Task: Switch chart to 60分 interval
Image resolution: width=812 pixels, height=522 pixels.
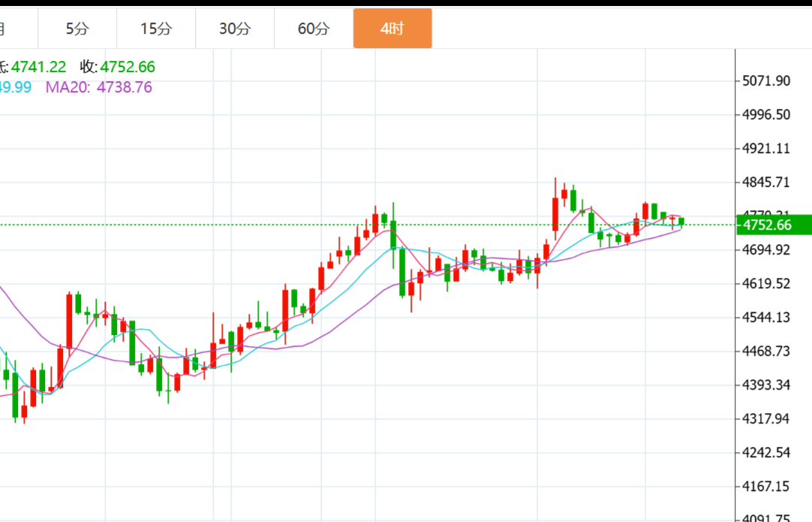Action: pos(314,29)
